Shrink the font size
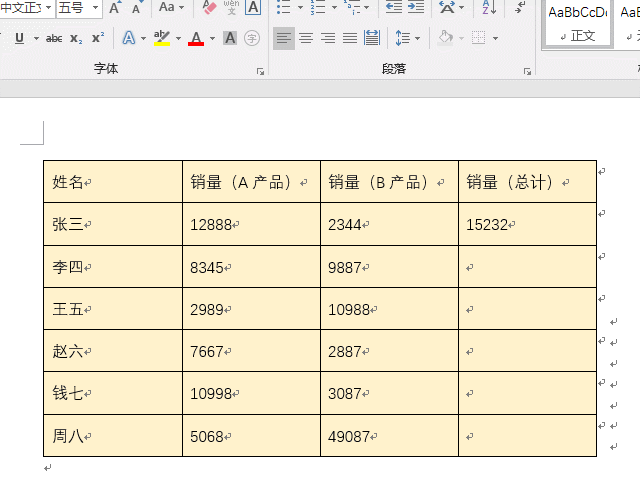This screenshot has height=480, width=640. click(x=136, y=8)
